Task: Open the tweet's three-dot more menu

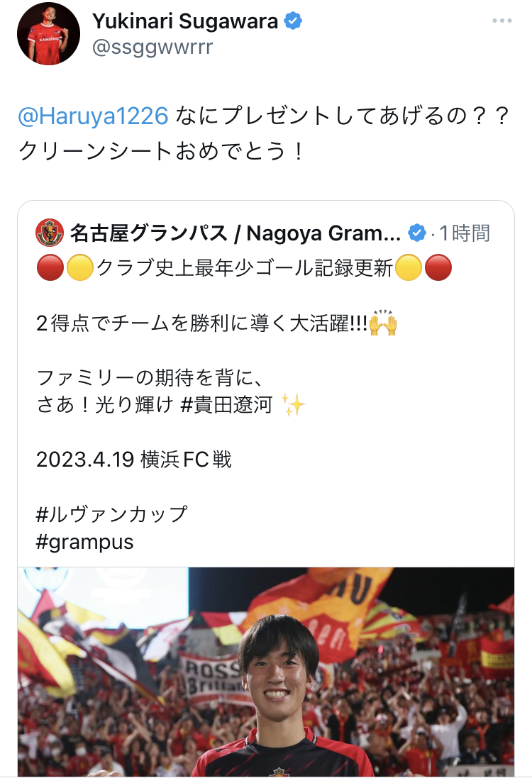Action: 501,21
